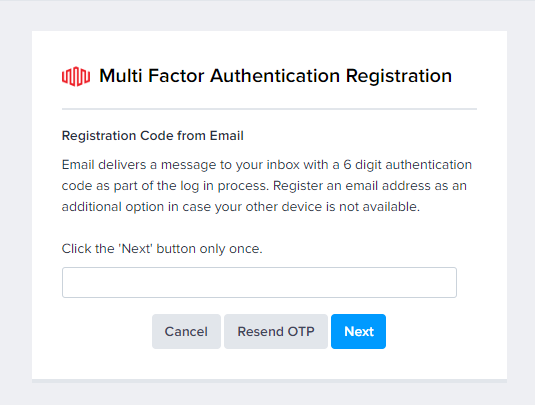Click the text line starting 'code as part'
535x405 pixels.
point(264,186)
